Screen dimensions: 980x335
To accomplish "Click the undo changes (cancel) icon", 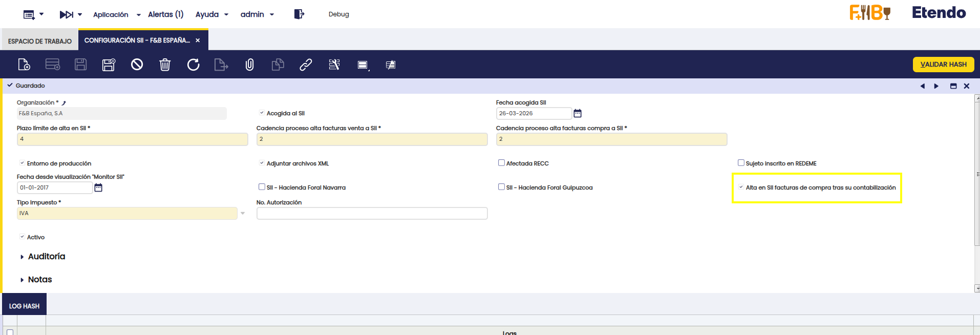I will (137, 65).
